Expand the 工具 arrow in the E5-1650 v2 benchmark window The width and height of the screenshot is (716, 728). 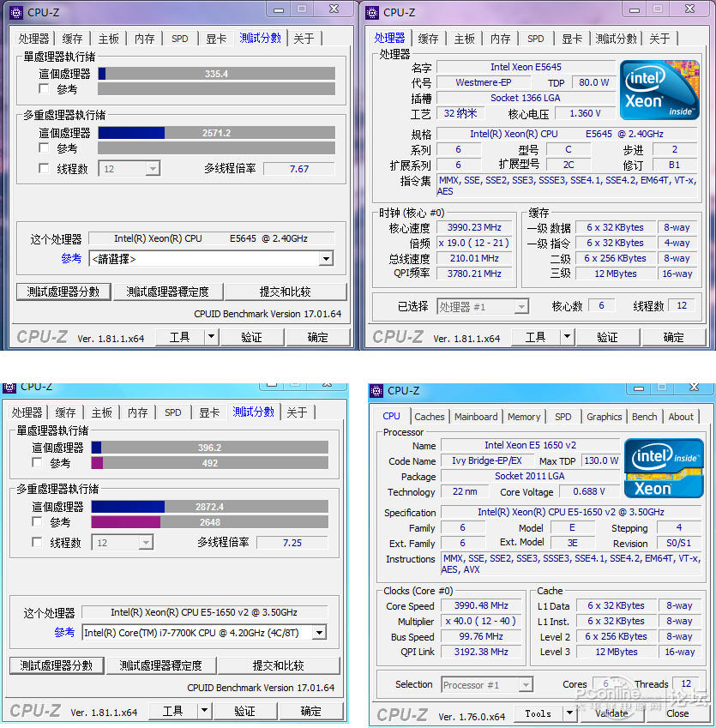pos(204,710)
